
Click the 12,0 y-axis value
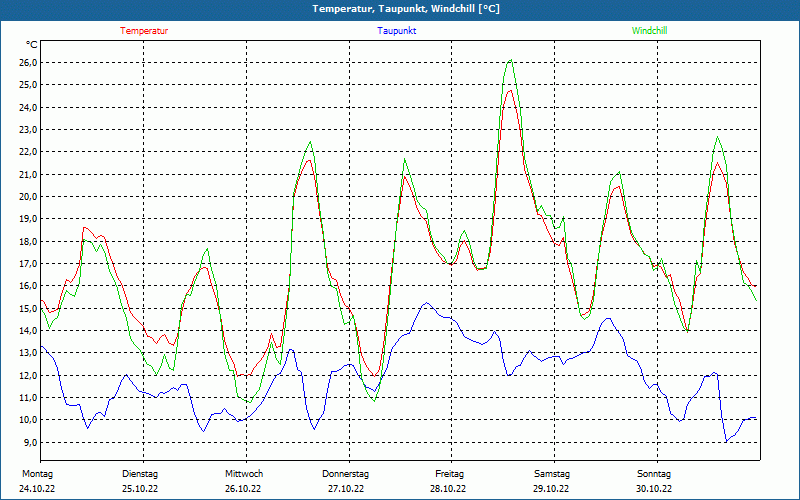coord(28,376)
